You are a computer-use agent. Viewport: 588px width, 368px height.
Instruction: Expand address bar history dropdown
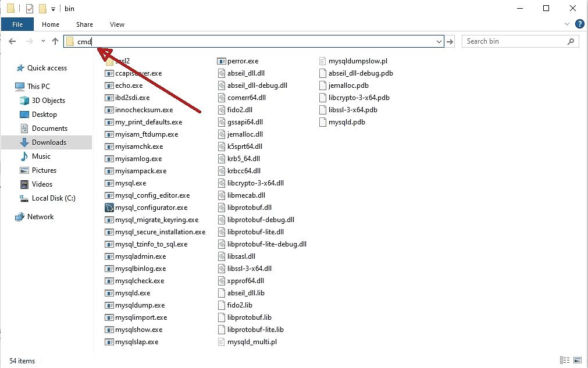(x=439, y=42)
